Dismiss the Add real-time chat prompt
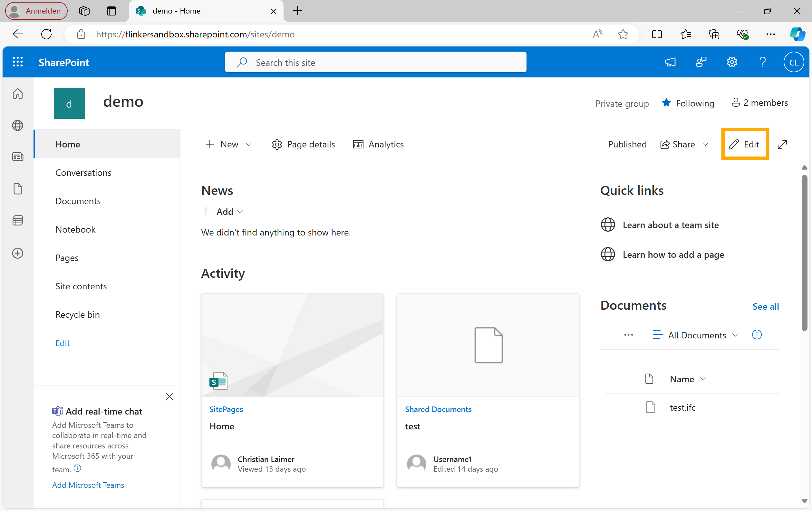812x511 pixels. [x=169, y=396]
